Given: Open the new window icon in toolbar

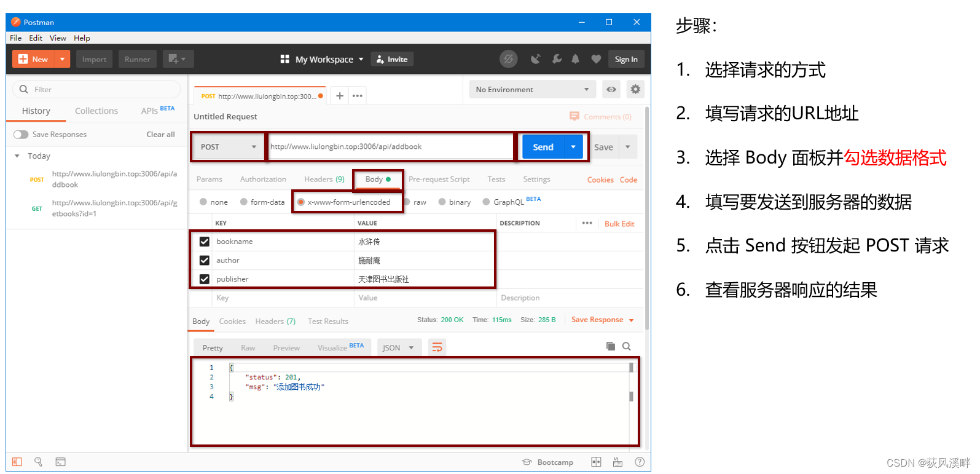Looking at the screenshot, I should click(178, 59).
